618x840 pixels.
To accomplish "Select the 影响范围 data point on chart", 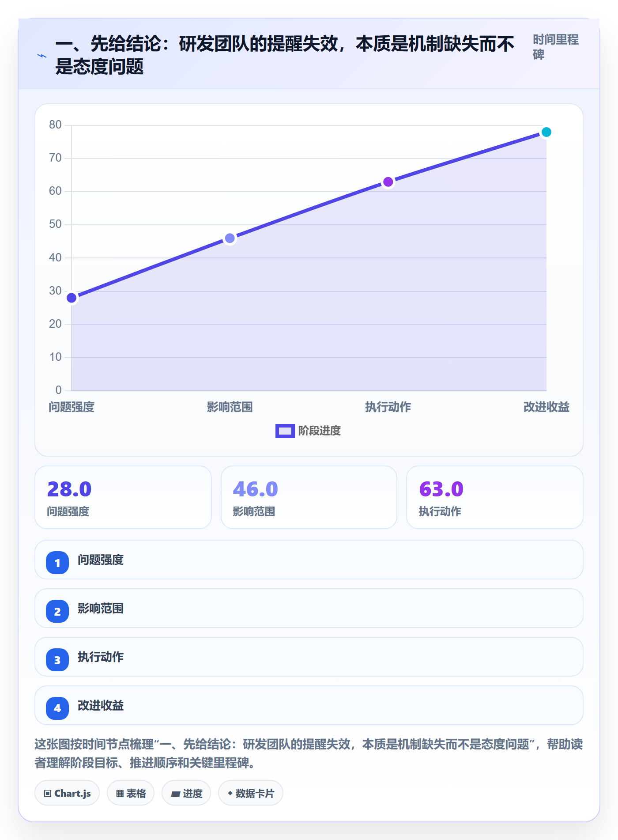I will tap(230, 238).
